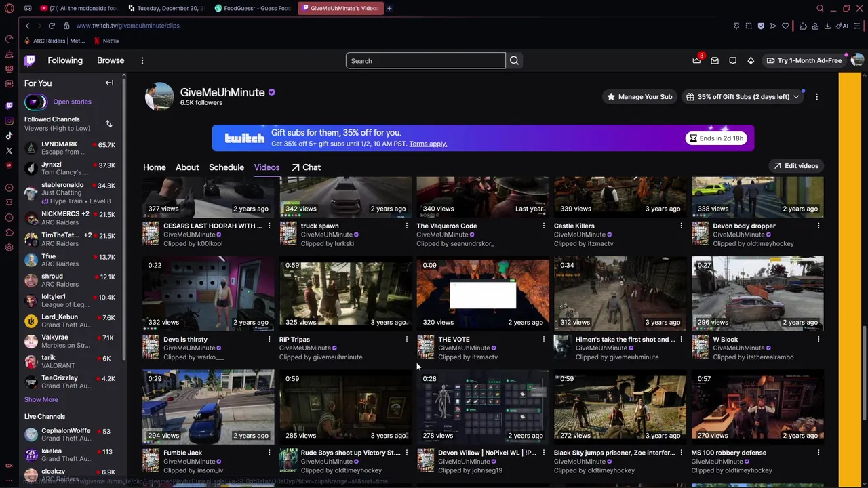
Task: Open Twitch notifications inbox with badge
Action: click(696, 60)
